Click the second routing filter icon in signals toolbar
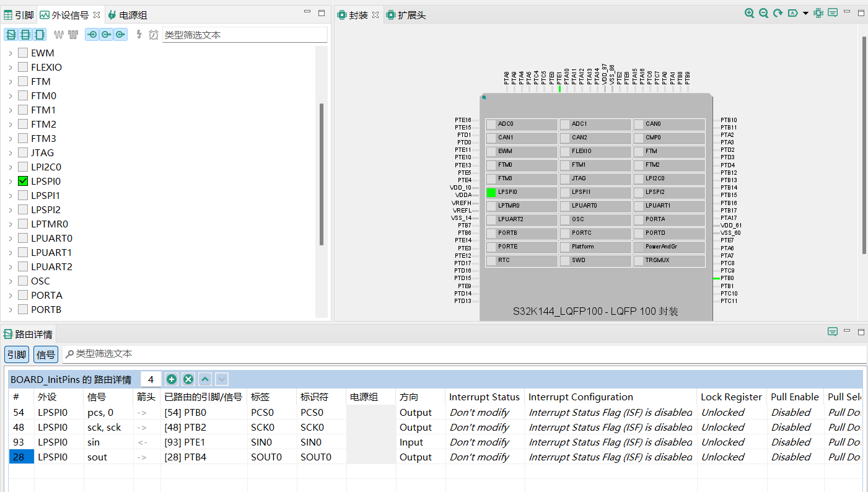The height and width of the screenshot is (492, 868). (25, 35)
